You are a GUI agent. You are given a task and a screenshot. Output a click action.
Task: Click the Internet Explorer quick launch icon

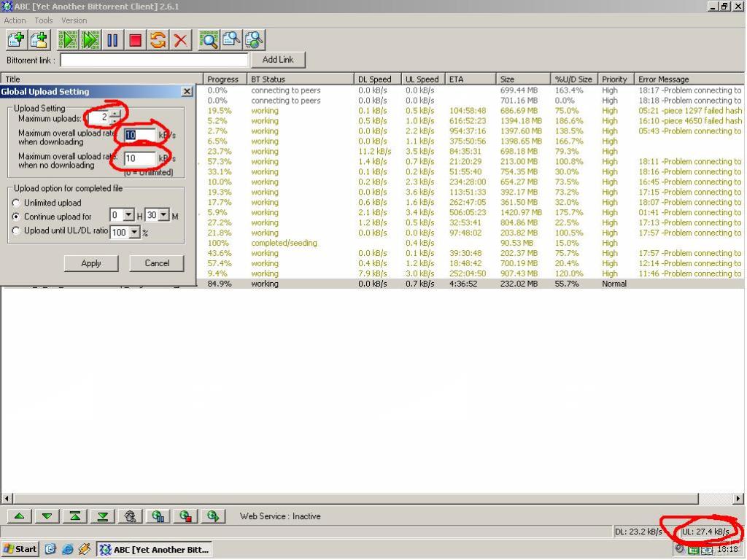[x=68, y=549]
